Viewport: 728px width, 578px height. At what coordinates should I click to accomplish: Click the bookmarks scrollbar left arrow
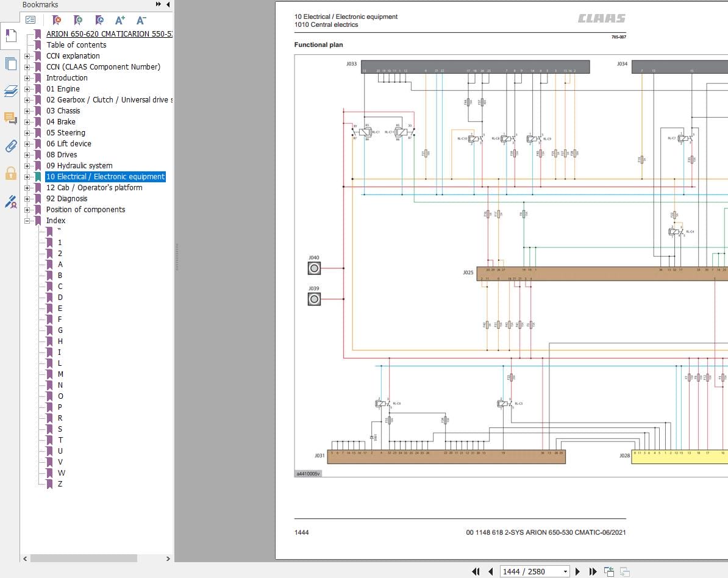[x=25, y=558]
